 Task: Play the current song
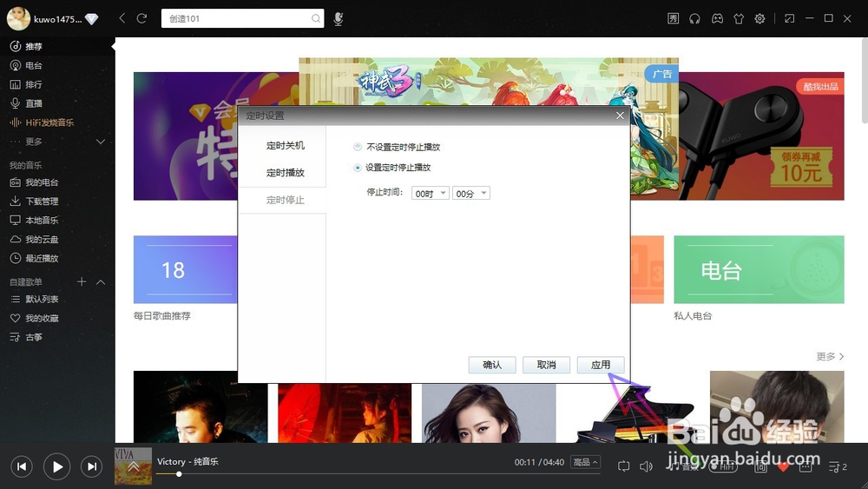[57, 466]
